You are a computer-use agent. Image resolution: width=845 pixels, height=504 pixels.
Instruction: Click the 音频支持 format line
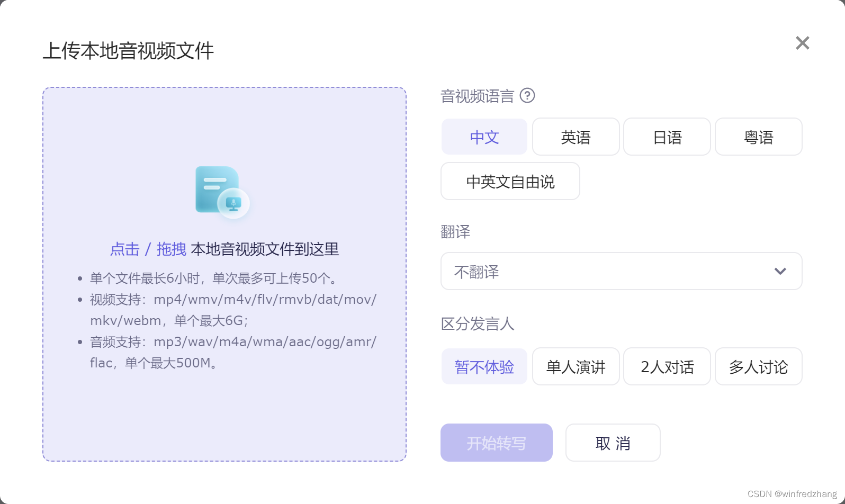[x=233, y=353]
